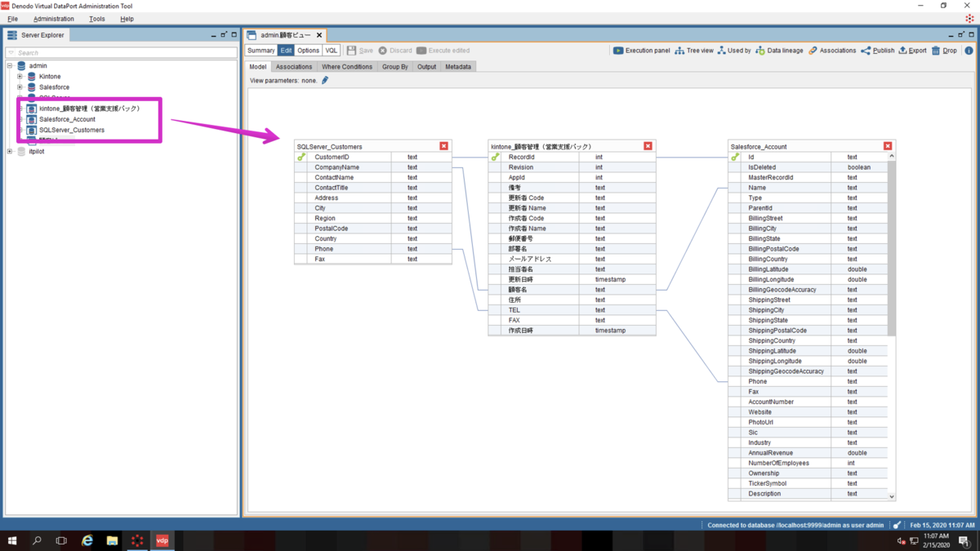Open the notification center
Viewport: 980px width, 551px height.
964,540
